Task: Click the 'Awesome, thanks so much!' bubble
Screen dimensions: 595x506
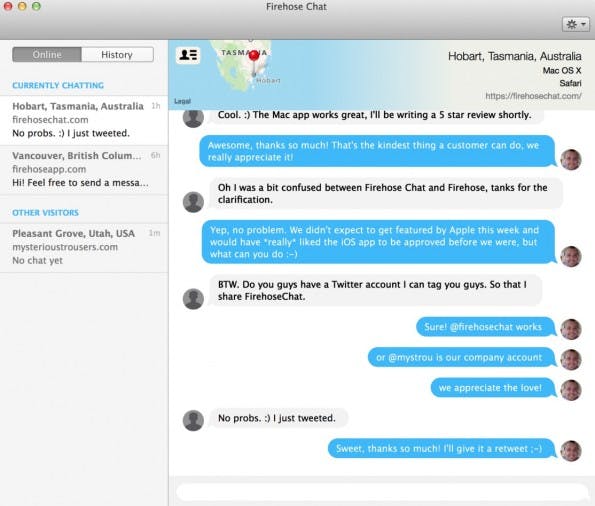Action: (377, 151)
